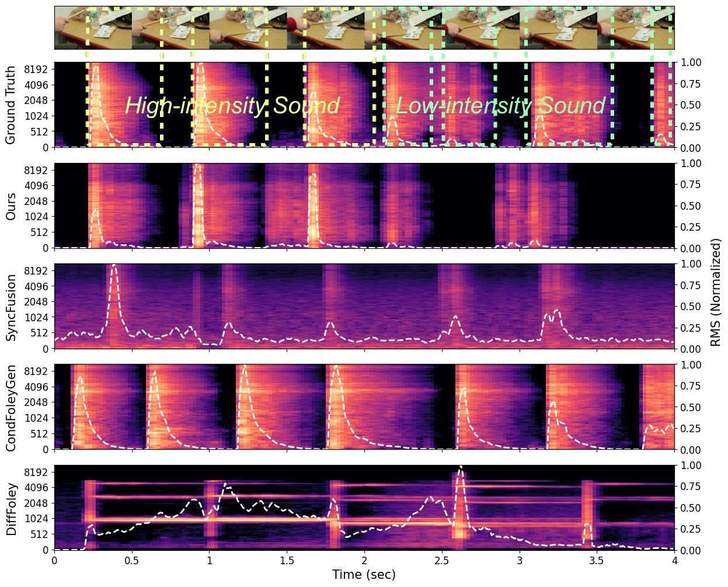Click the "3" tick on the time axis

coord(520,560)
